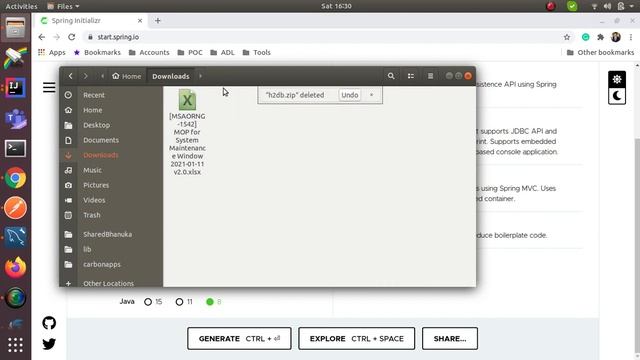Dismiss the h2db.zip deleted notification

(371, 95)
